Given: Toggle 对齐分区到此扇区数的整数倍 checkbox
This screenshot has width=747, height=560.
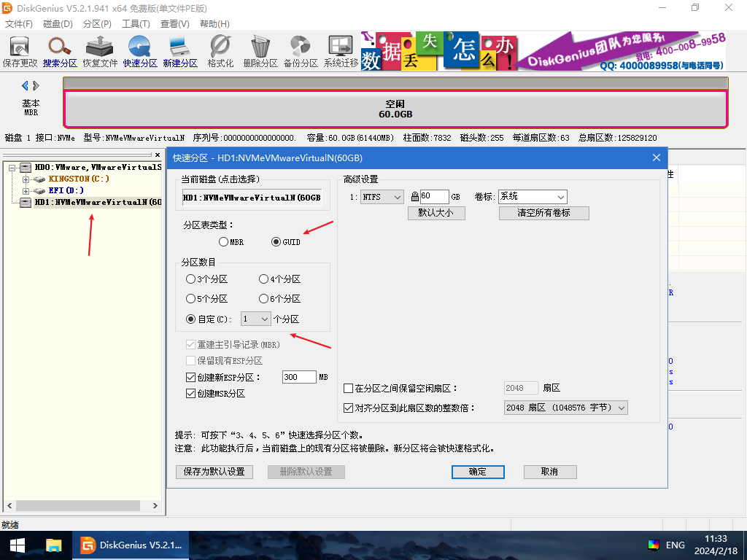Looking at the screenshot, I should coord(348,408).
